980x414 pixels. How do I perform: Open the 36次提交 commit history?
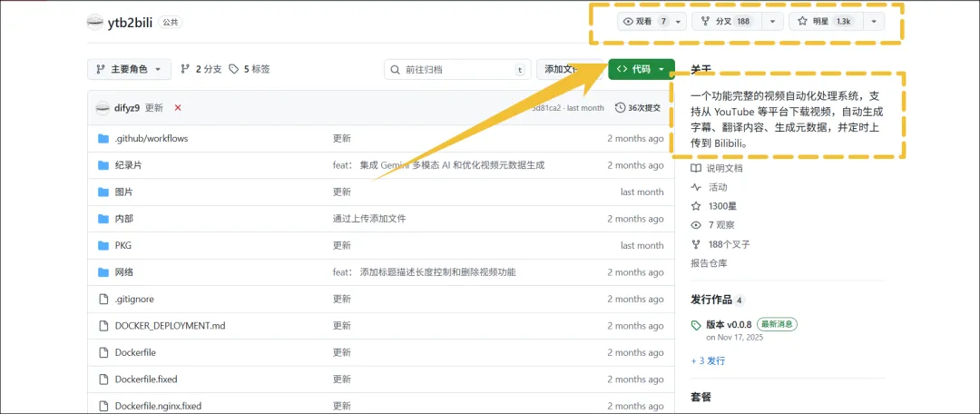point(638,107)
